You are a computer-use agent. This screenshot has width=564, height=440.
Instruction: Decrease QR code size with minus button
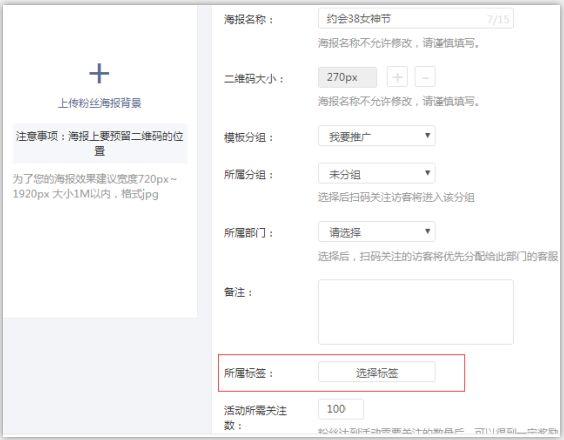[x=425, y=77]
